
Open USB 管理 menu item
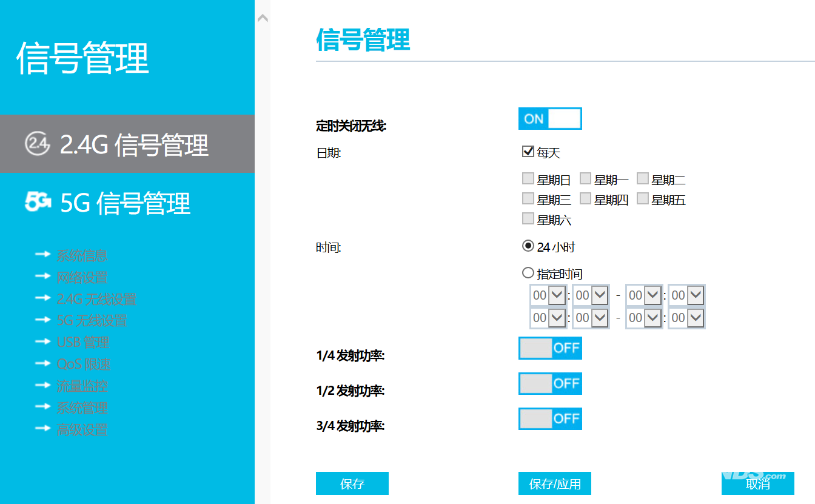tap(83, 342)
